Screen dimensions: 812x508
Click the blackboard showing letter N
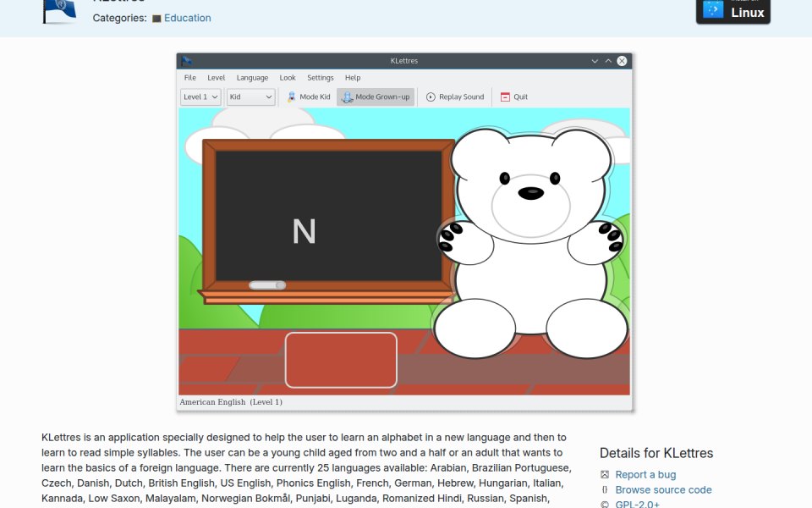328,216
